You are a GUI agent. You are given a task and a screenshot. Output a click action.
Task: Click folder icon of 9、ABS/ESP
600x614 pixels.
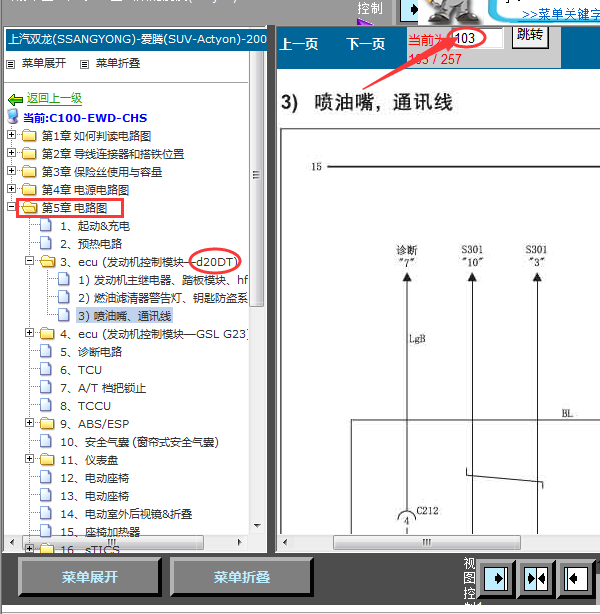tap(47, 424)
